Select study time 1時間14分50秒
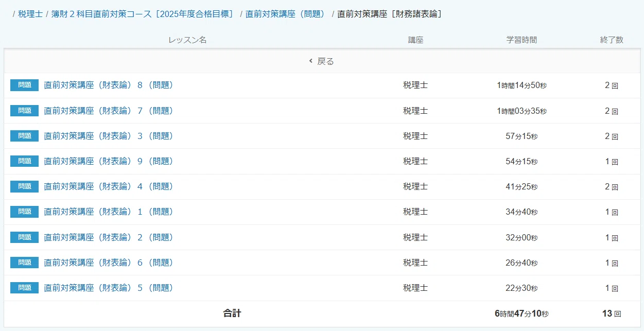The height and width of the screenshot is (331, 644). click(521, 85)
